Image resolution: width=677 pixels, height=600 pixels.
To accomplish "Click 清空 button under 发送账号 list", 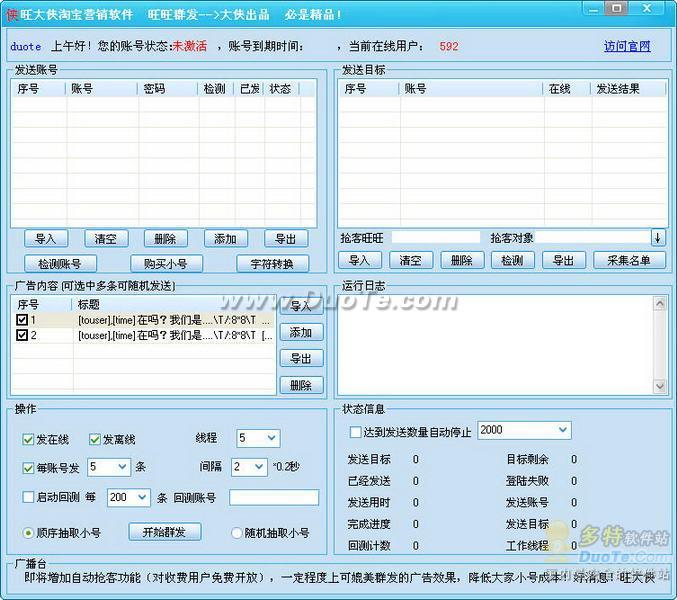I will click(106, 238).
